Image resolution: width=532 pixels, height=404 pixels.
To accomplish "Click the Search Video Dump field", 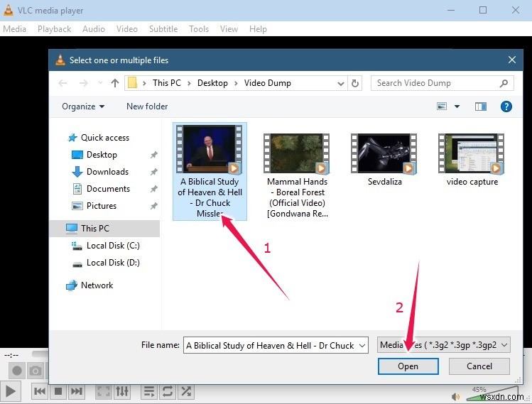I will coord(442,83).
